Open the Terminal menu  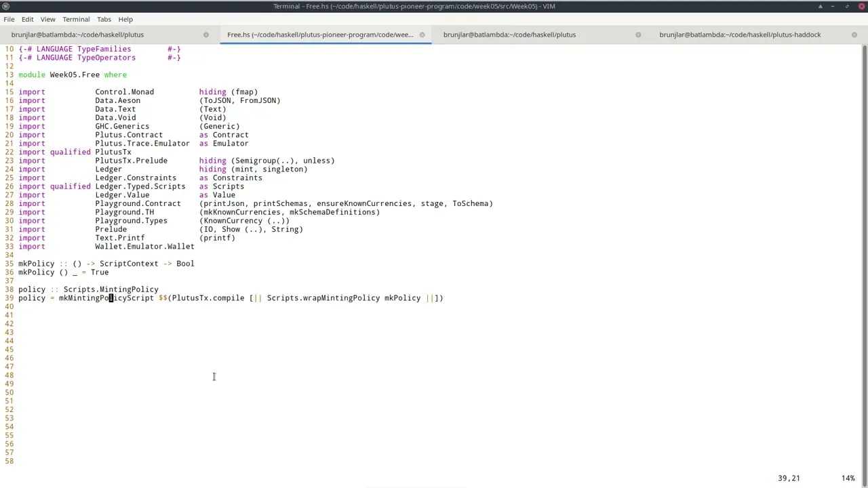click(76, 19)
